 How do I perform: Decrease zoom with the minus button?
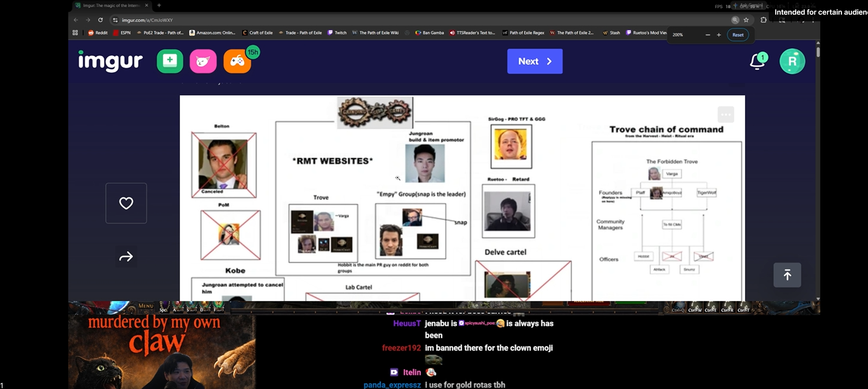(x=708, y=35)
